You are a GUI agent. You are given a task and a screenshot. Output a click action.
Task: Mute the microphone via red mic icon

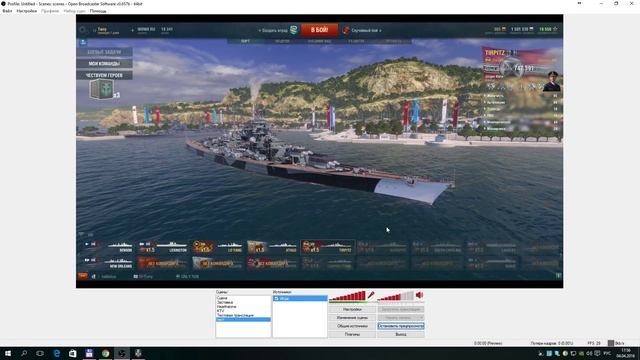tap(371, 295)
